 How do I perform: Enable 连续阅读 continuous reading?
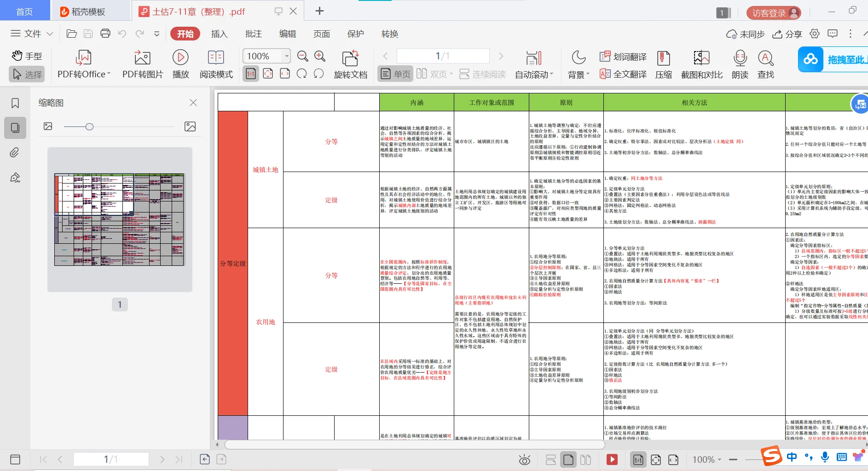pos(483,74)
